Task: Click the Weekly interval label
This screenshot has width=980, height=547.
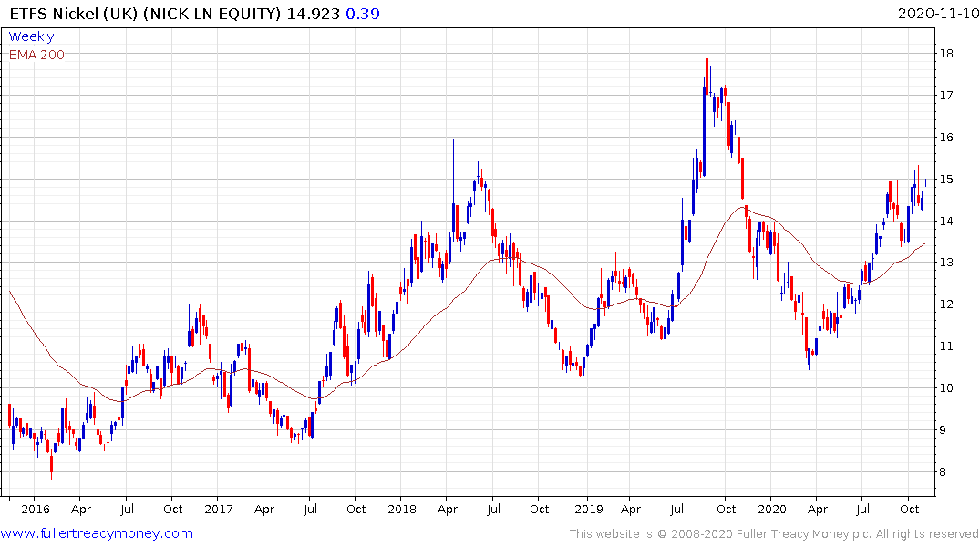Action: click(x=31, y=36)
